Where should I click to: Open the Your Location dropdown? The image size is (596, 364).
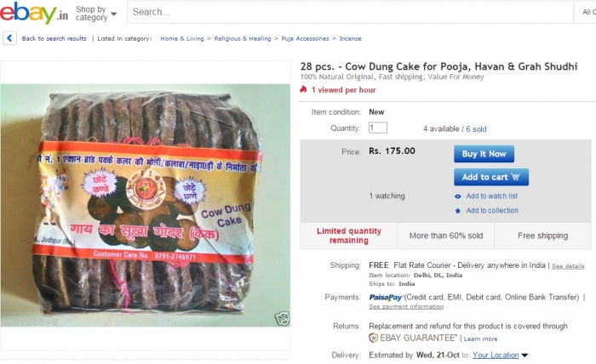click(501, 355)
